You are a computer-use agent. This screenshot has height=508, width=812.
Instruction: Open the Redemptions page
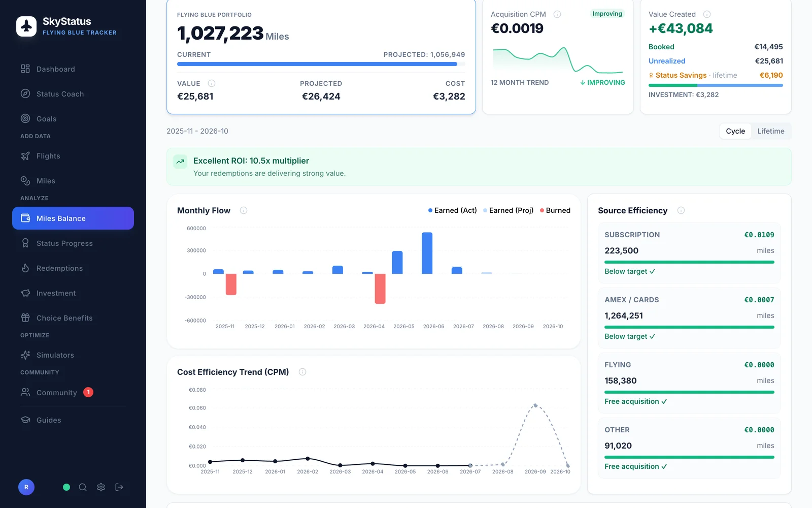point(73,268)
